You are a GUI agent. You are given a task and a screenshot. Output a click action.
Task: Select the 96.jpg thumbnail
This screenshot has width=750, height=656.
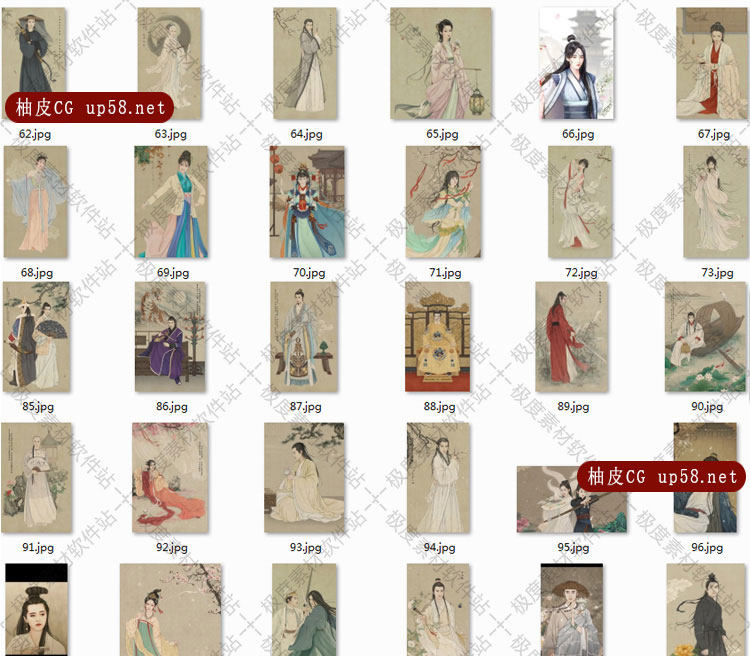tap(706, 478)
